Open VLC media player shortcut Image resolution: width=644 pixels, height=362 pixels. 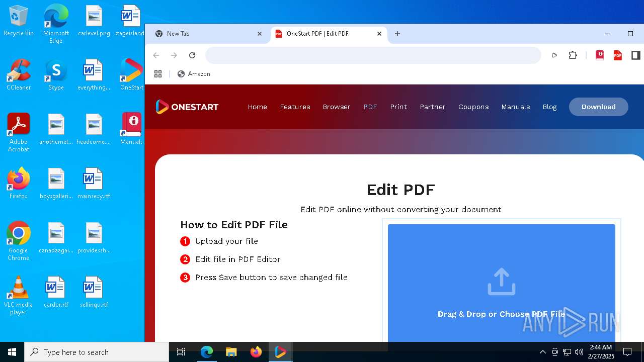pyautogui.click(x=19, y=295)
